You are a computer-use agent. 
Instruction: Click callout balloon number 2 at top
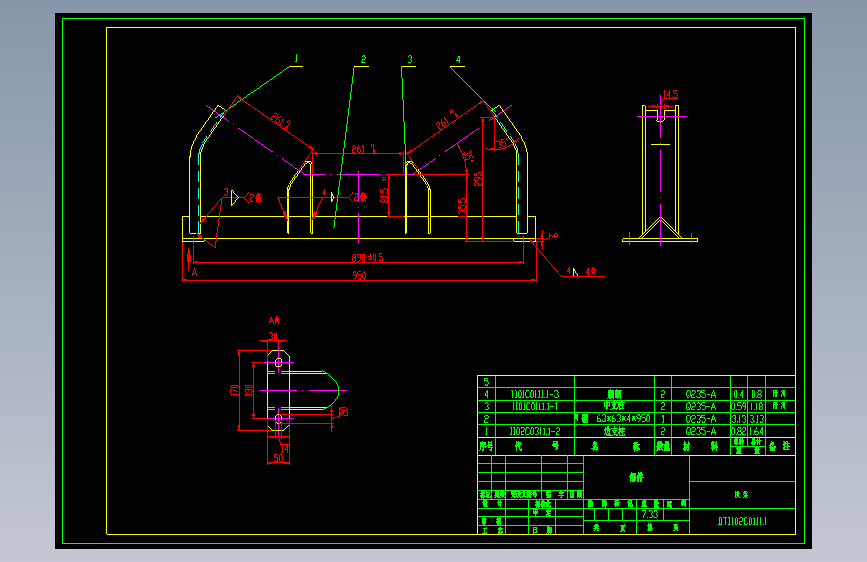pos(363,59)
